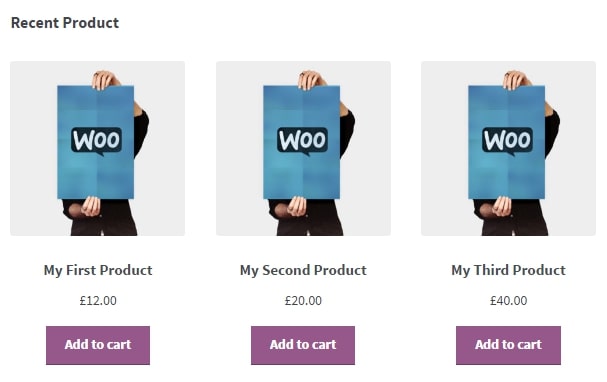The width and height of the screenshot is (607, 382).
Task: Visit the My Third Product title link
Action: pos(508,270)
